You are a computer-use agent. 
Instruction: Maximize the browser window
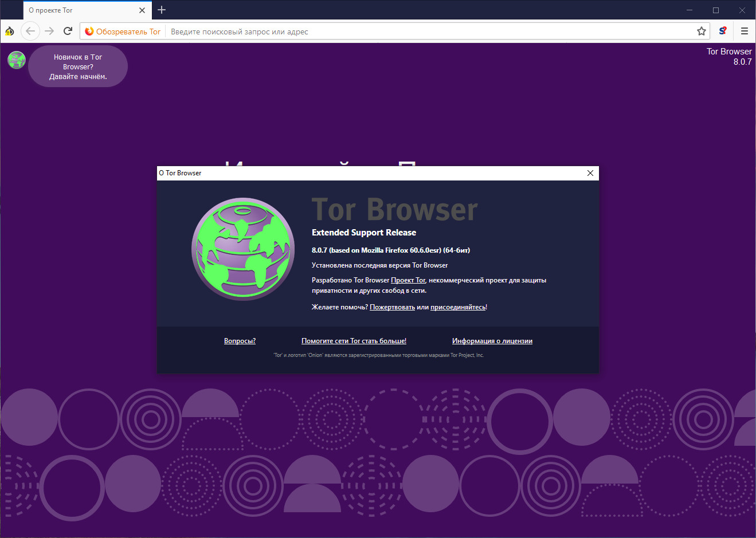pos(716,10)
